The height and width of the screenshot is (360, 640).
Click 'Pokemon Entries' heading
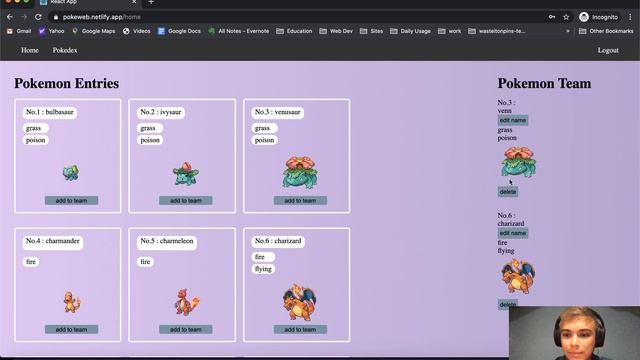(x=67, y=83)
